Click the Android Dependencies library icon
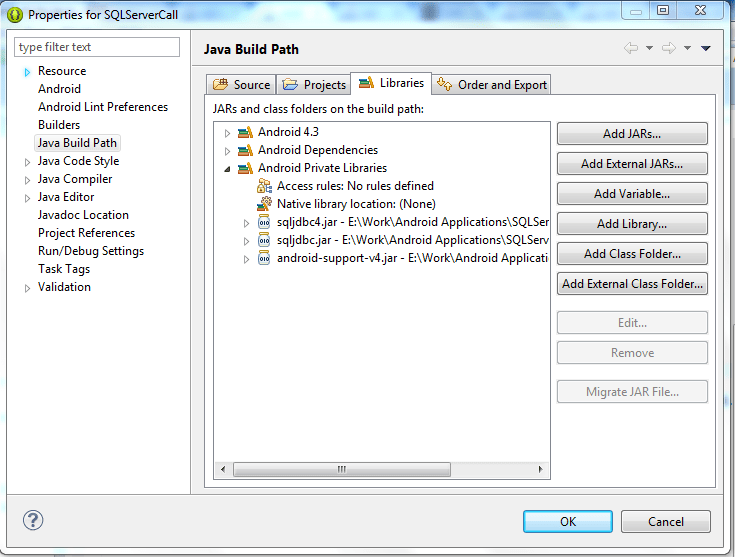The height and width of the screenshot is (557, 735). point(245,151)
